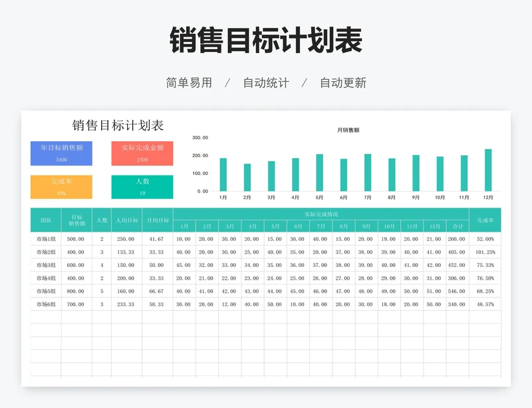
Task: Click the 人数 cell showing 4 for 市场3组
Action: coord(102,265)
